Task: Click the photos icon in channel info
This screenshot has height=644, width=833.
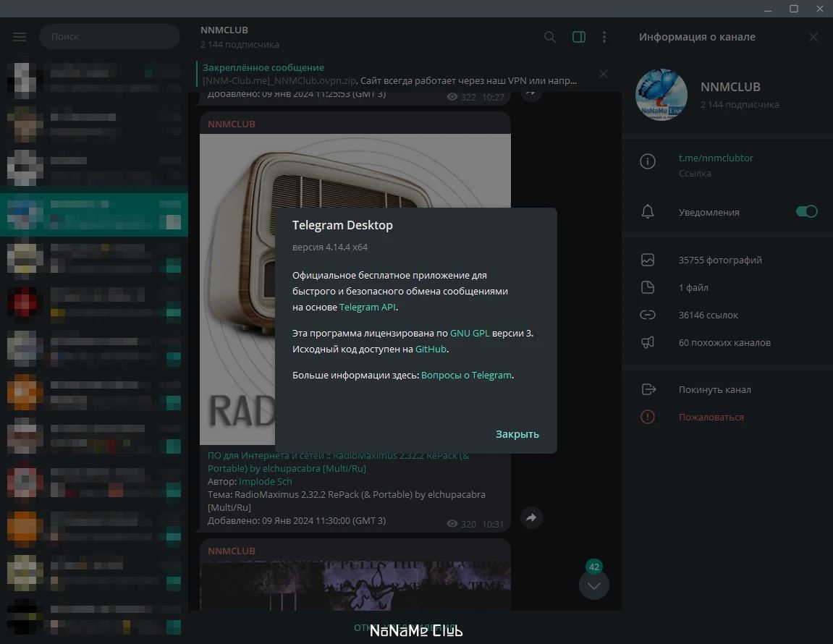Action: pyautogui.click(x=648, y=260)
